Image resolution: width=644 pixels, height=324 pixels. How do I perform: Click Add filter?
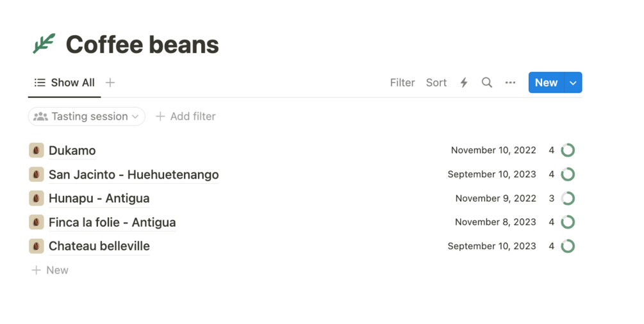point(185,117)
